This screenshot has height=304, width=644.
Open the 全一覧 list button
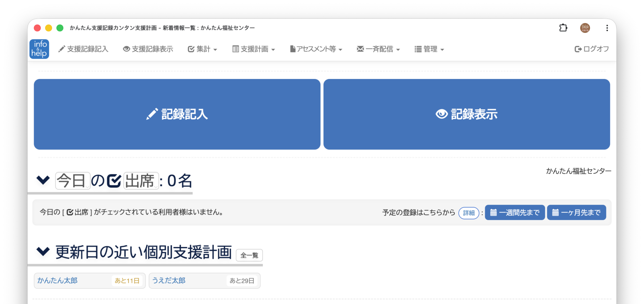pyautogui.click(x=249, y=255)
